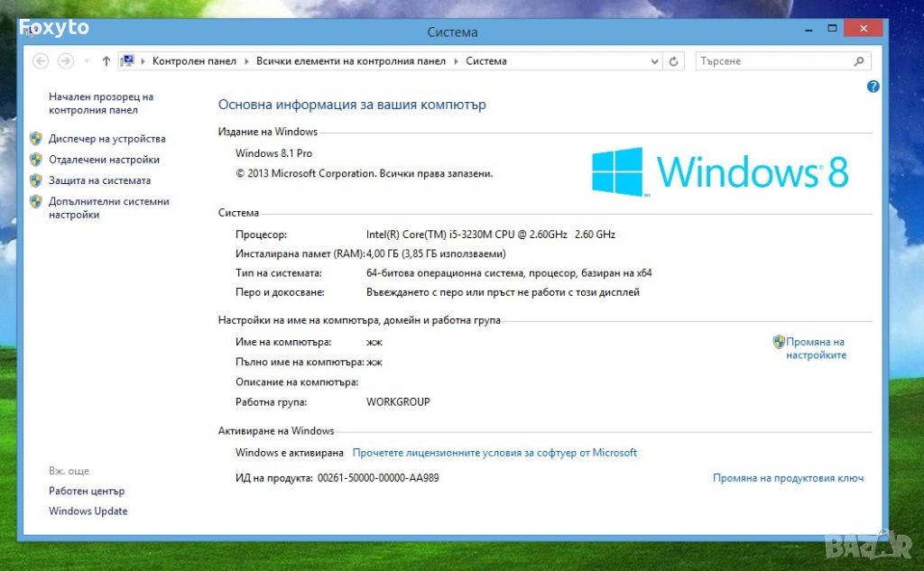
Task: Click the Основна информация за вашия компютър heading
Action: (352, 105)
